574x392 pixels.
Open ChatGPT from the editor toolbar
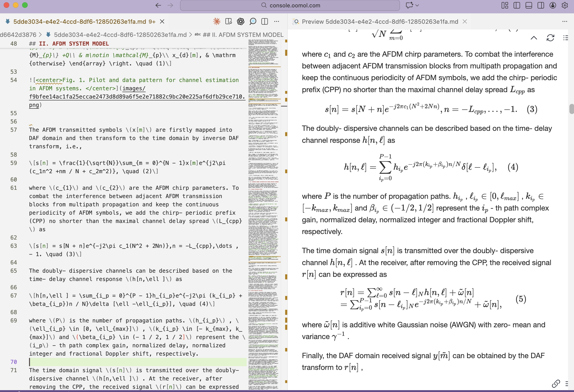240,21
